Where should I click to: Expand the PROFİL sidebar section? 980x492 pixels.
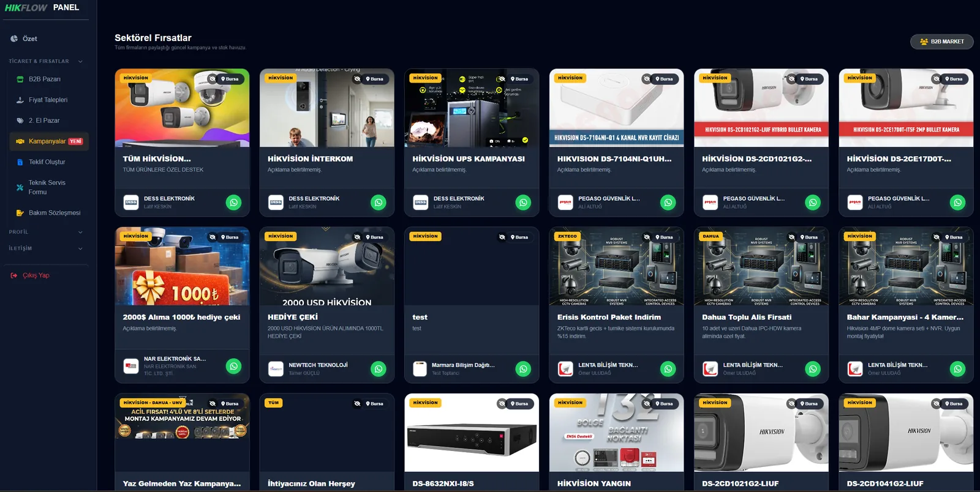point(46,232)
